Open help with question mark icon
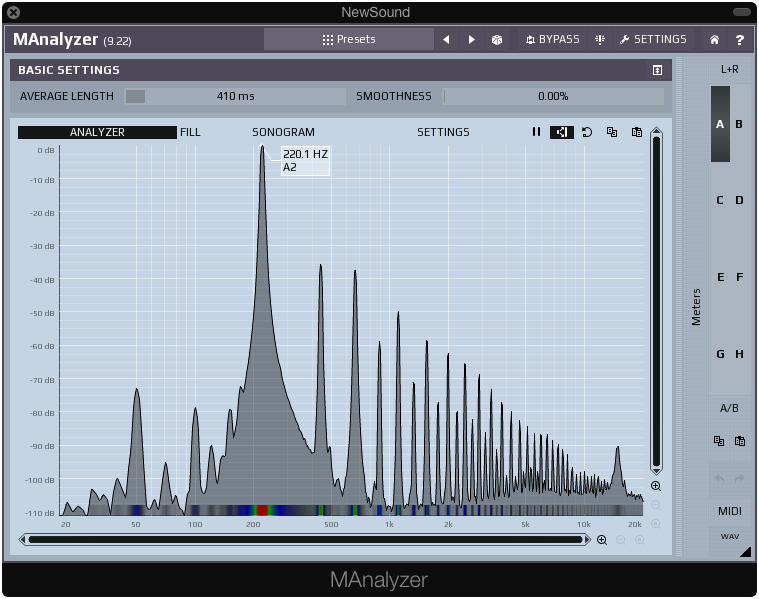The image size is (759, 599). coord(740,40)
